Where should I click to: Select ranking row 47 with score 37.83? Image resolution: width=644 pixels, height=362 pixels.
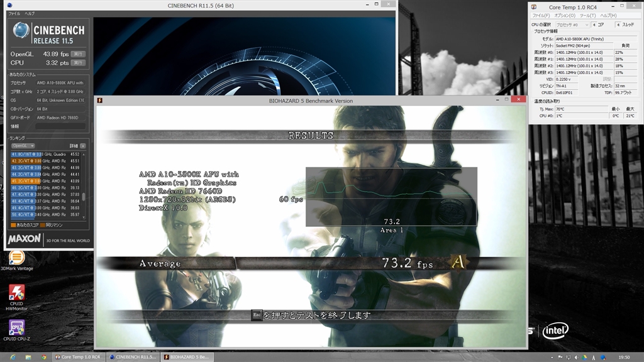tap(45, 195)
